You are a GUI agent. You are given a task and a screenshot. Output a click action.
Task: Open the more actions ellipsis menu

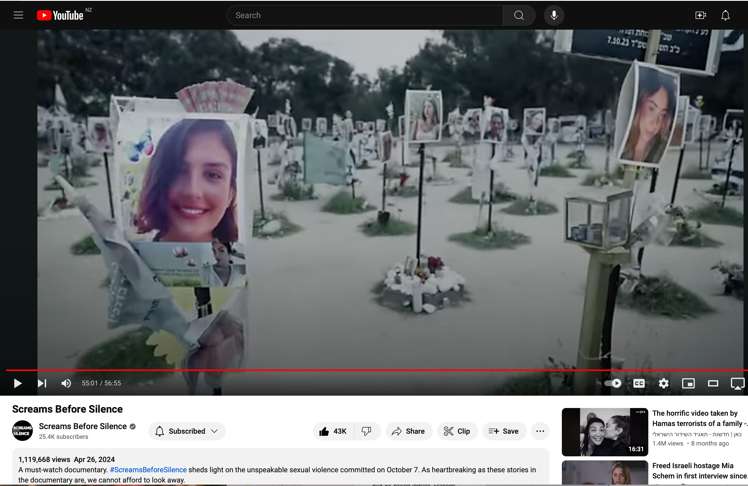click(540, 431)
